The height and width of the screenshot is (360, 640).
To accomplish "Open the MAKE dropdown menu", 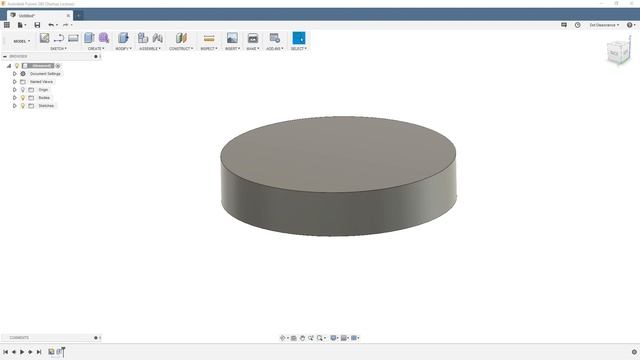I will 253,49.
